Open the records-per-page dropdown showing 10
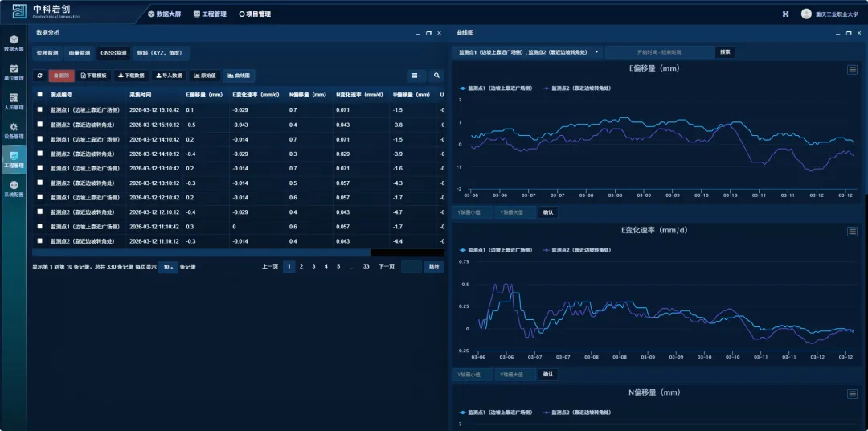The height and width of the screenshot is (431, 868). point(168,267)
